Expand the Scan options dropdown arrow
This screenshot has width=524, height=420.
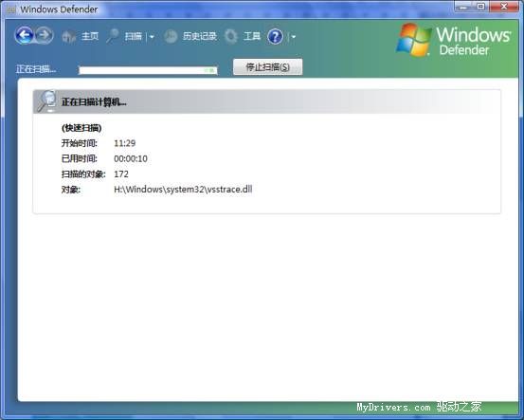click(152, 36)
